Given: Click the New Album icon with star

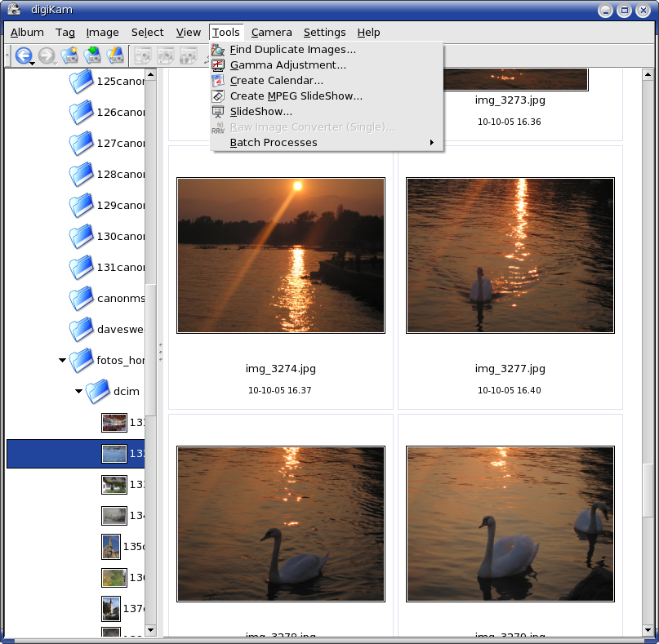Looking at the screenshot, I should [x=69, y=56].
